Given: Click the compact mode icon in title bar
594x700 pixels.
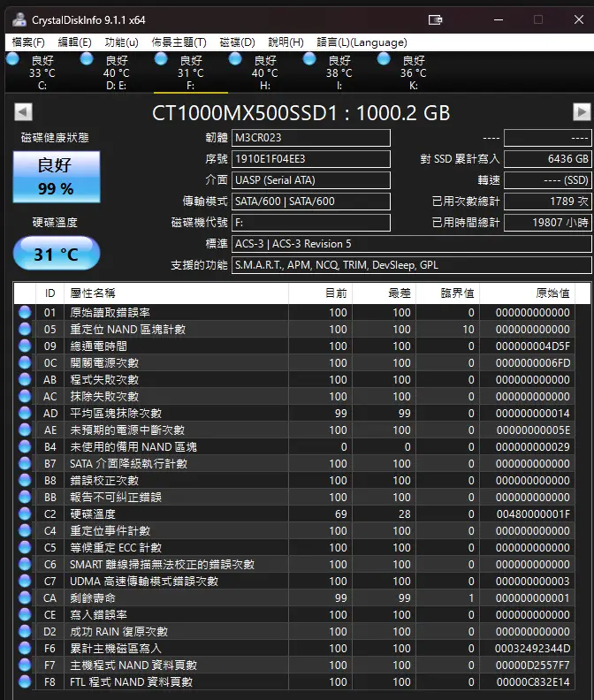Looking at the screenshot, I should click(x=435, y=19).
